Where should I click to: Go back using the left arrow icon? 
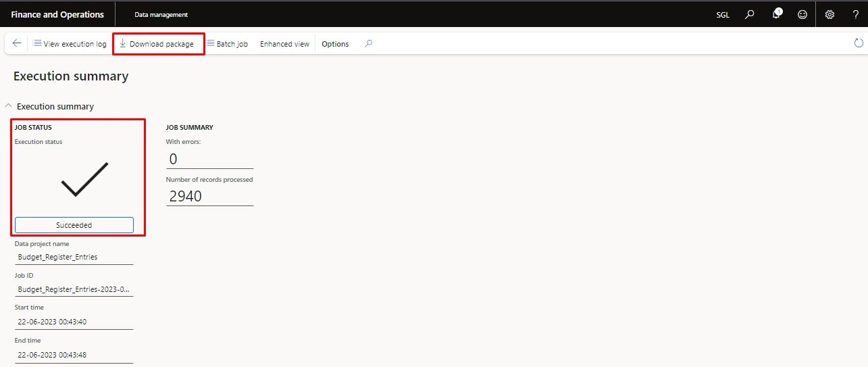pyautogui.click(x=17, y=43)
